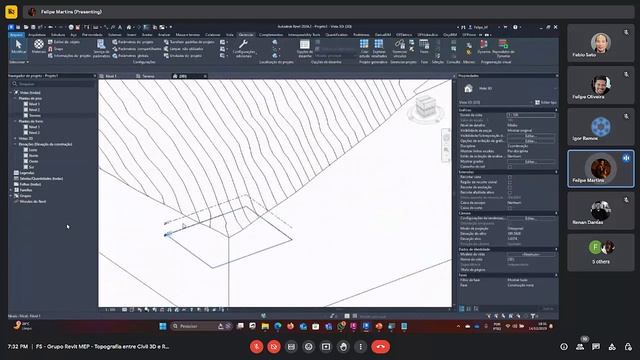Open the Arquitetura ribbon tab
640x360 pixels.
pyautogui.click(x=37, y=35)
